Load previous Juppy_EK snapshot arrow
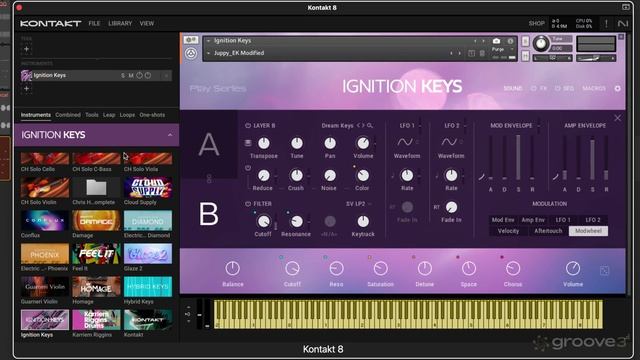 [451, 53]
